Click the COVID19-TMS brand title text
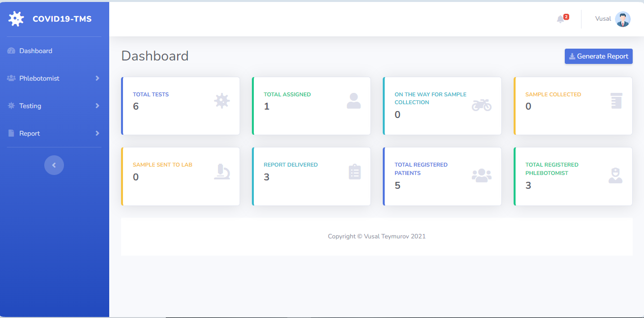The image size is (644, 318). point(62,19)
